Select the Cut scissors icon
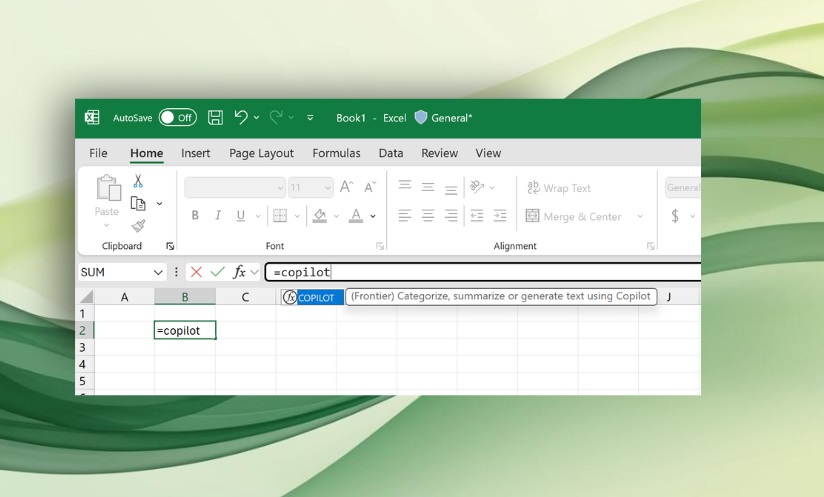Image resolution: width=824 pixels, height=497 pixels. pos(138,181)
